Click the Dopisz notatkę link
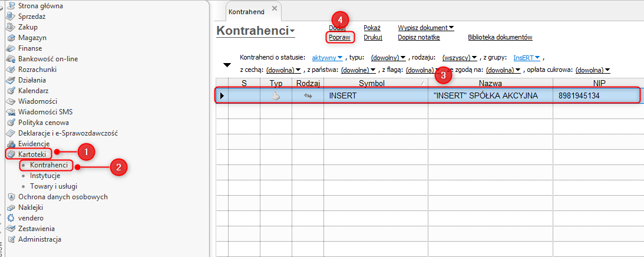Screen dimensions: 644x257 click(x=419, y=37)
